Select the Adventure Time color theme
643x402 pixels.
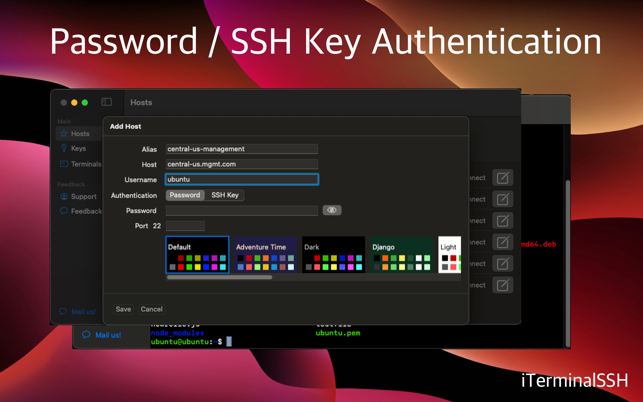(x=265, y=254)
